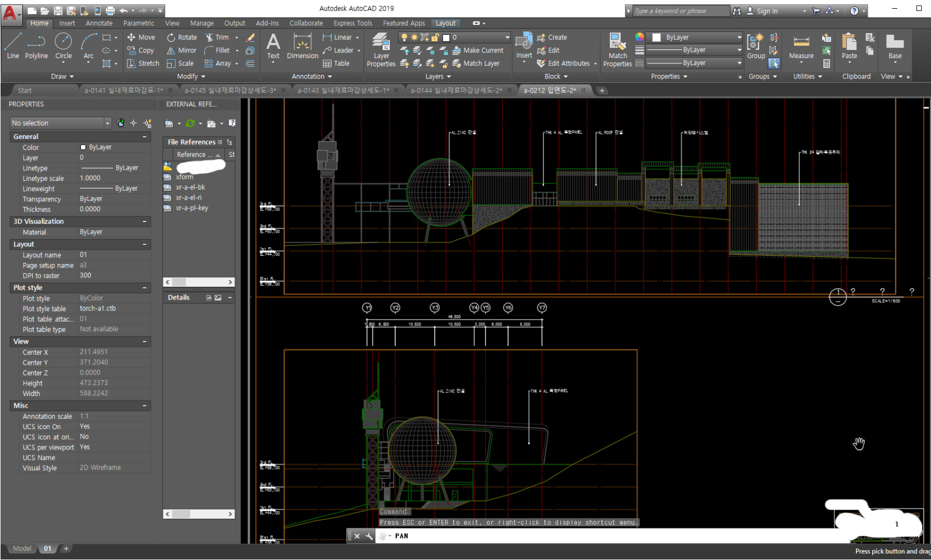Viewport: 931px width, 560px height.
Task: Open the ByLayer object color swatch
Action: [656, 37]
